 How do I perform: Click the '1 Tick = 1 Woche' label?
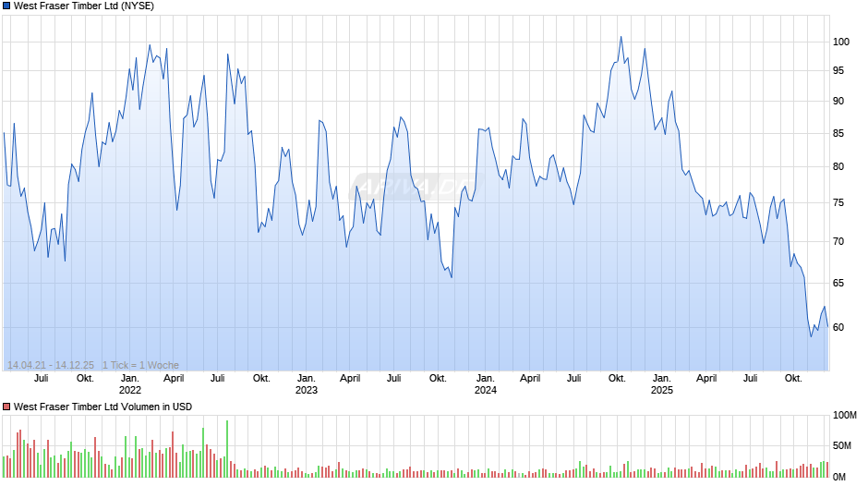[140, 365]
